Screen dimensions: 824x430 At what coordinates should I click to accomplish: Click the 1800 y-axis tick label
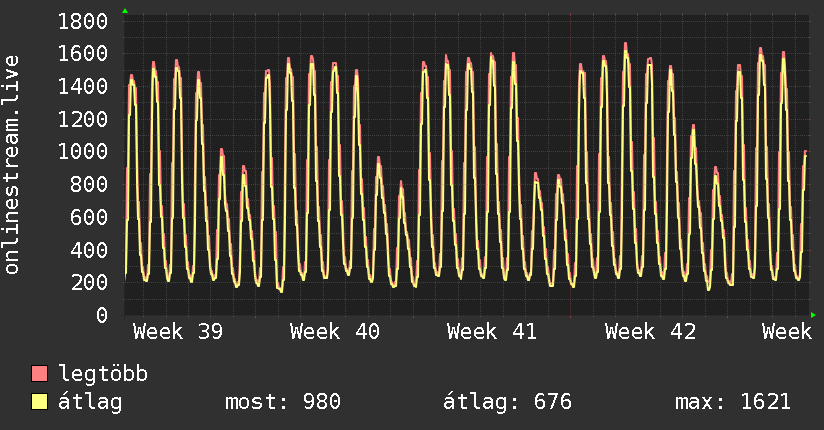(83, 21)
